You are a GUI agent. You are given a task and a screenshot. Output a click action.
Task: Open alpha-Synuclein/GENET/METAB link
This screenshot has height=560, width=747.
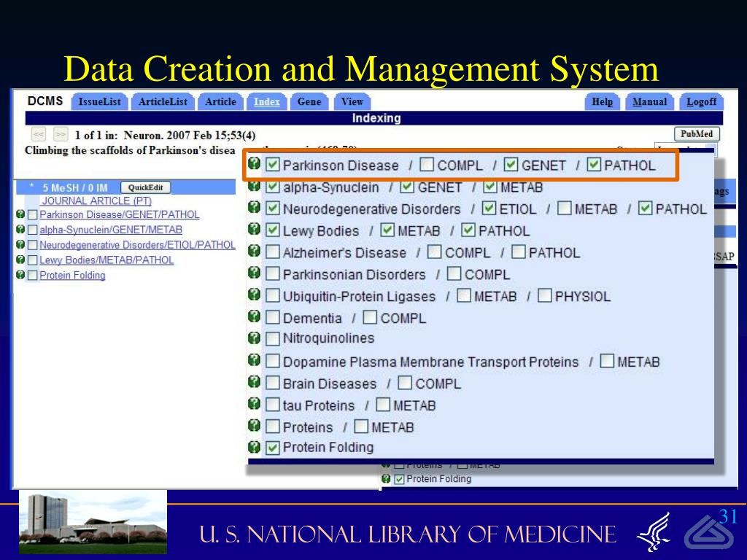(x=111, y=230)
